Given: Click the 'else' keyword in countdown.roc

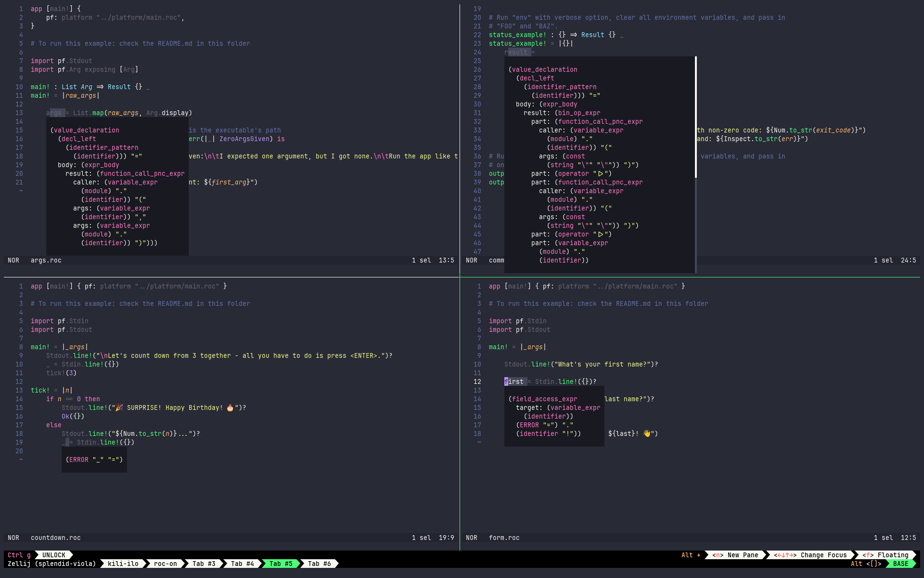Looking at the screenshot, I should click(54, 425).
